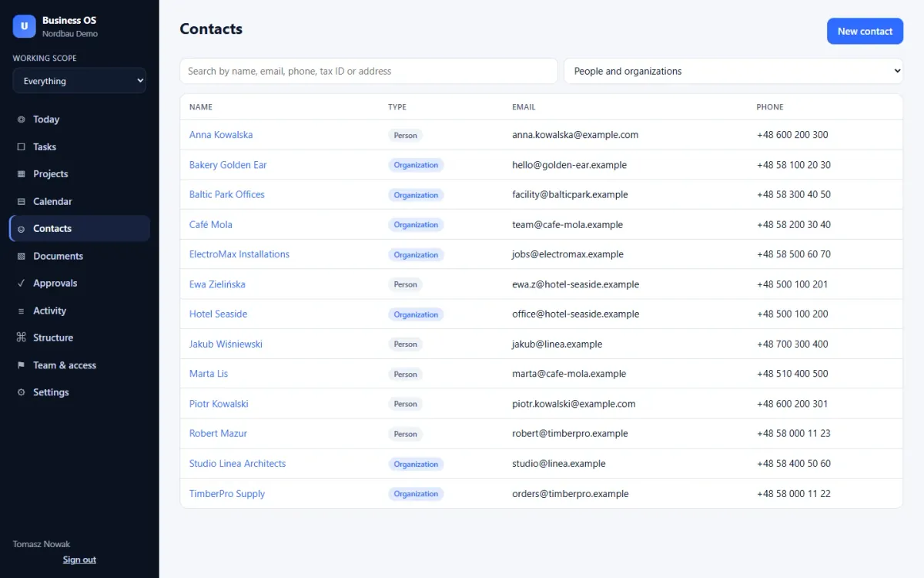Click the Documents icon in sidebar
The height and width of the screenshot is (578, 924).
point(21,256)
